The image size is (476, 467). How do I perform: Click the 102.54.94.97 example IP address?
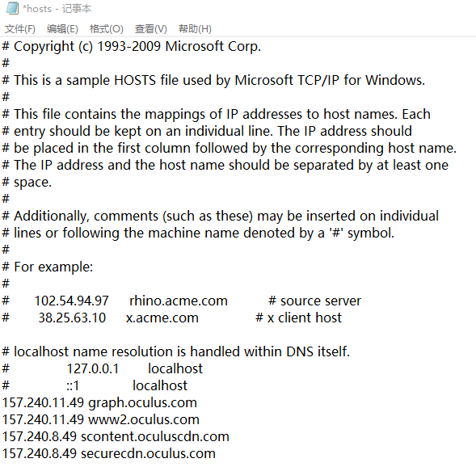pos(72,301)
